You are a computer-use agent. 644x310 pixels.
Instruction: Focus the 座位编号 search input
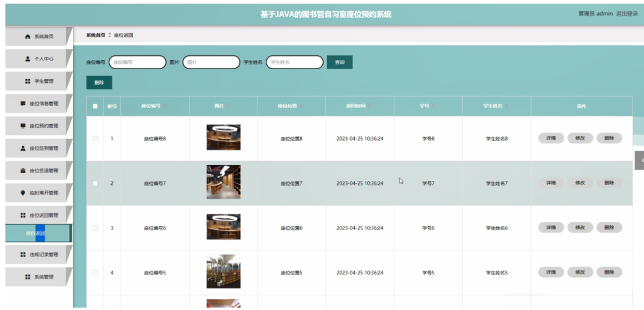(x=138, y=62)
